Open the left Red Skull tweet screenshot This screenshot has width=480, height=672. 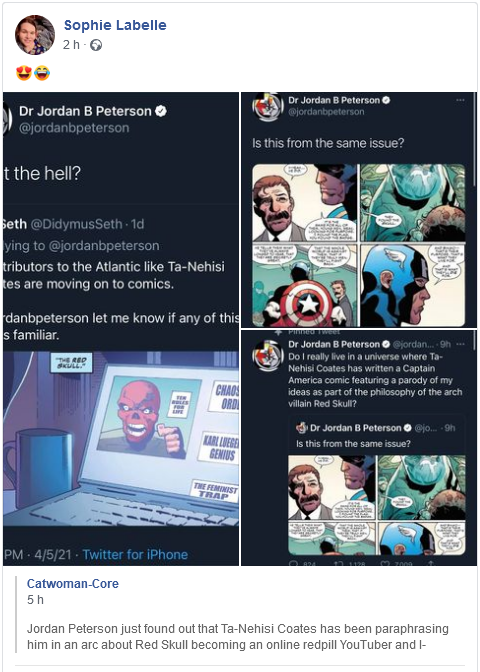(121, 329)
